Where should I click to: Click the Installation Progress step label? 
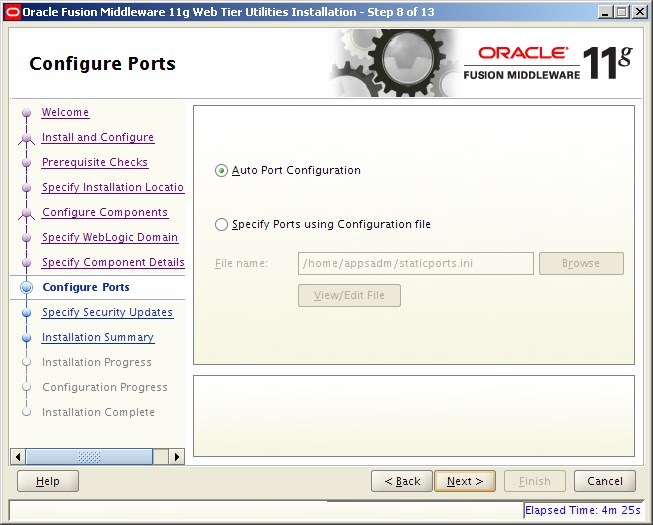[x=97, y=362]
